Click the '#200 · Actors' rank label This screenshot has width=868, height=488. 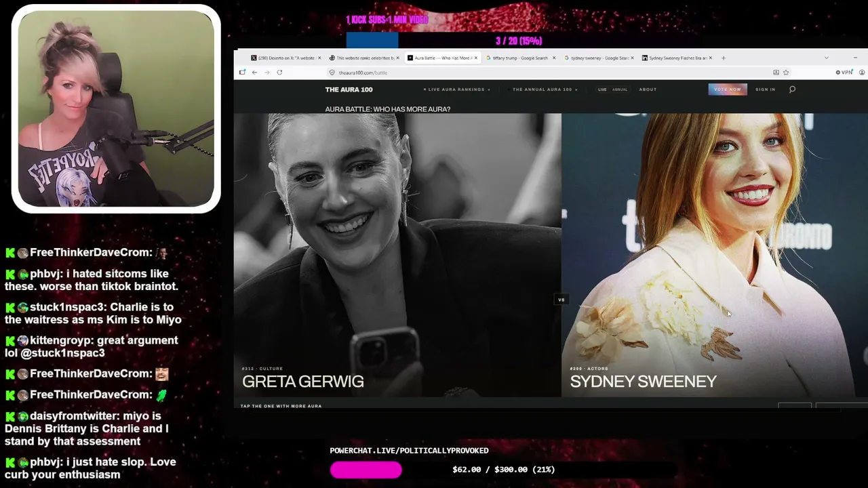(x=589, y=369)
